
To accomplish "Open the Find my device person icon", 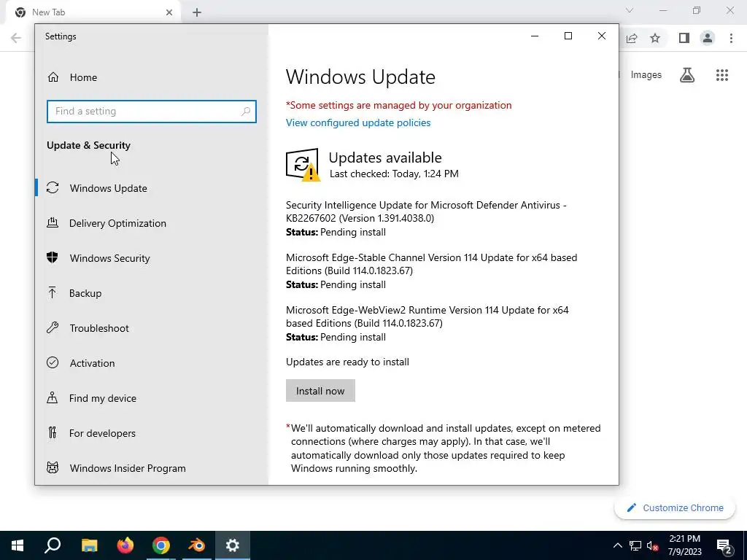I will point(53,397).
